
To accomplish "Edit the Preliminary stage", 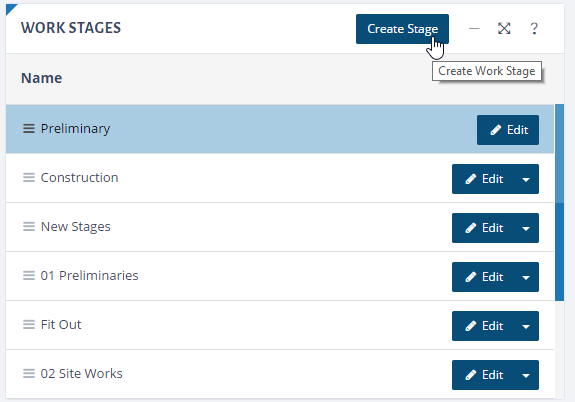I will click(508, 130).
